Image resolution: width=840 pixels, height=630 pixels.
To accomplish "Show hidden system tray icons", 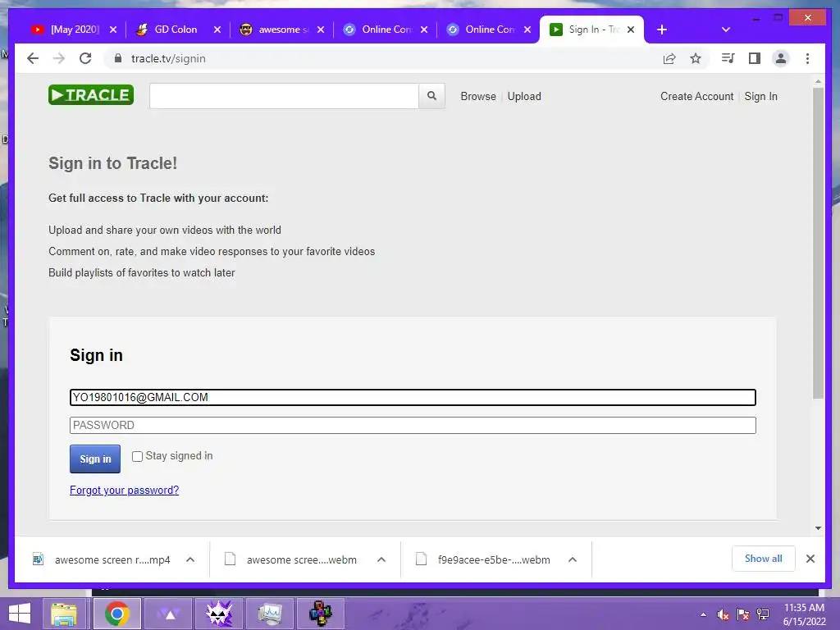I will coord(703,614).
